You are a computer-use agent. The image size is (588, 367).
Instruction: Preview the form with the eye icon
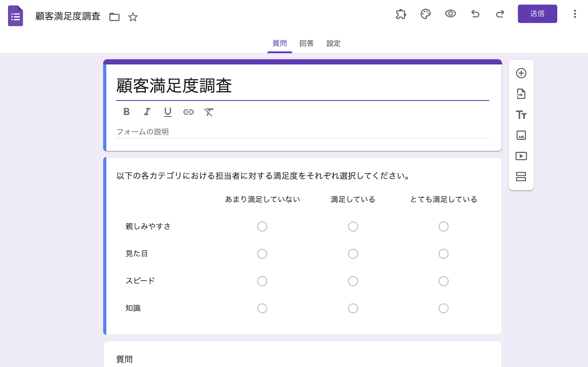click(451, 14)
